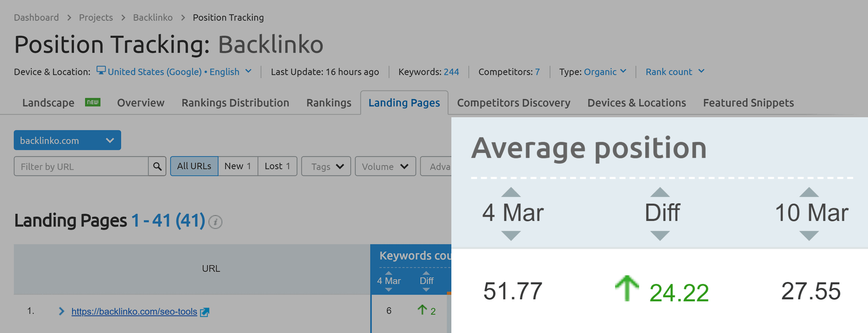Image resolution: width=868 pixels, height=333 pixels.
Task: Click the Competitors 7 link
Action: (x=537, y=72)
